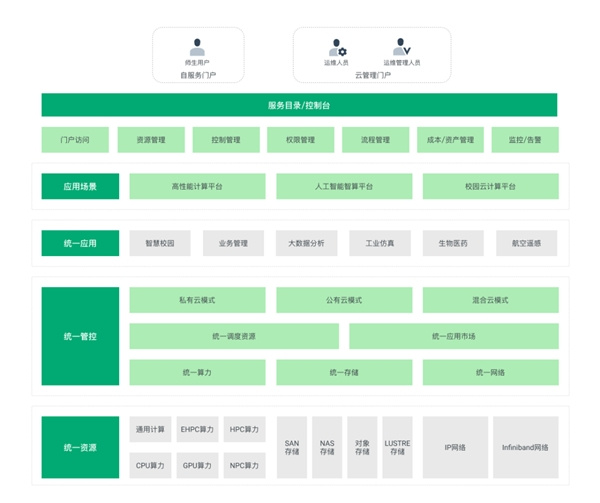Click the SAN存储 box
This screenshot has height=503, width=600.
tap(292, 447)
